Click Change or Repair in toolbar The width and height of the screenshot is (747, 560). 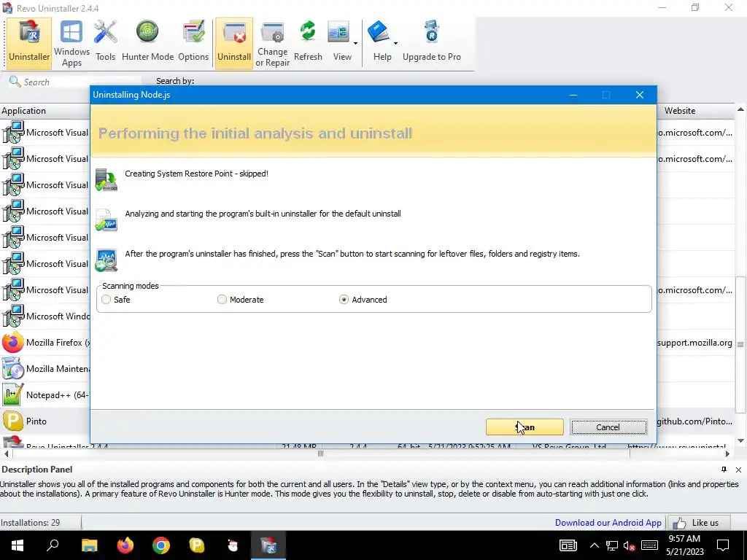click(x=273, y=43)
